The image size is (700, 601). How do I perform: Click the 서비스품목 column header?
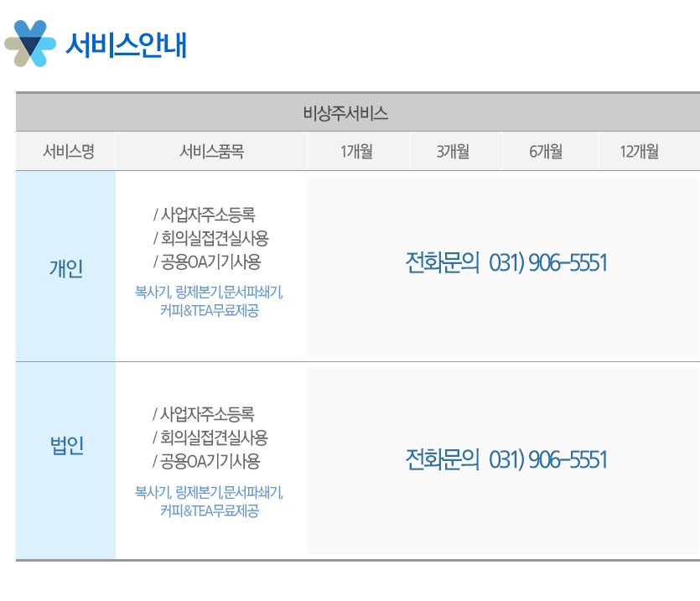click(211, 152)
